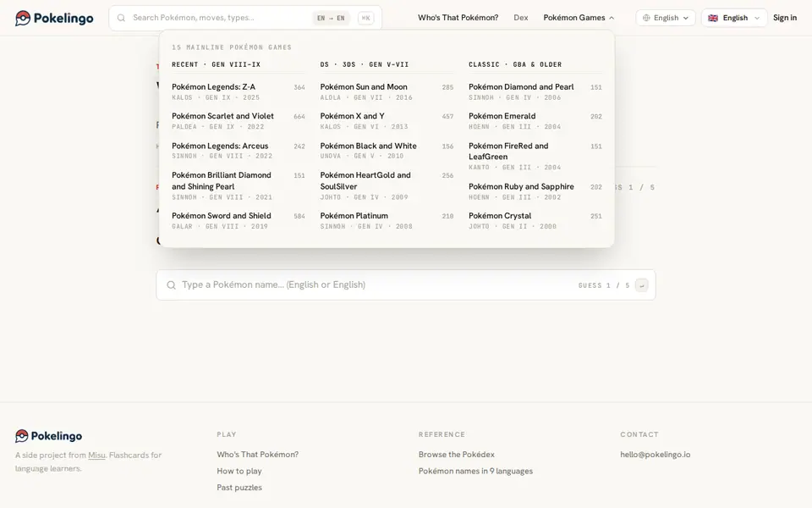Open the globe English language dropdown
812x508 pixels.
pos(666,18)
